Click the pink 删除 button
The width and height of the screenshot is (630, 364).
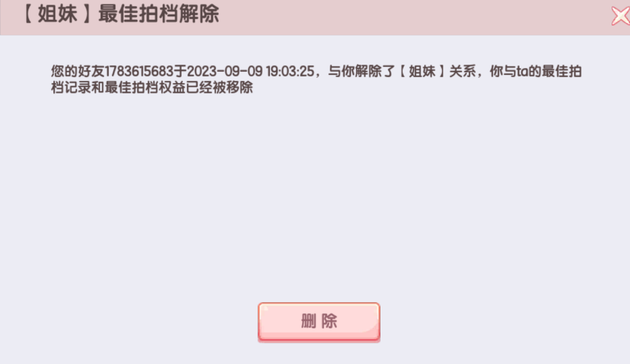319,322
